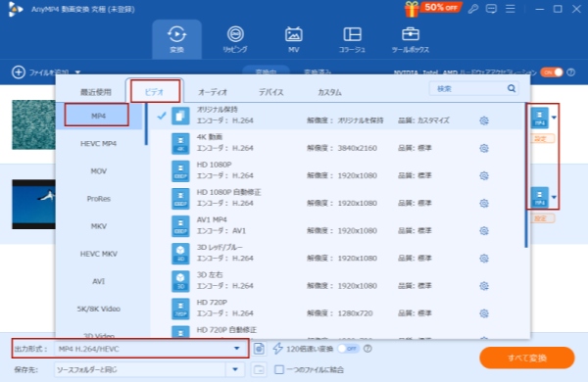Switch to the 最近使用 tab
Viewport: 588px width, 382px height.
[96, 92]
